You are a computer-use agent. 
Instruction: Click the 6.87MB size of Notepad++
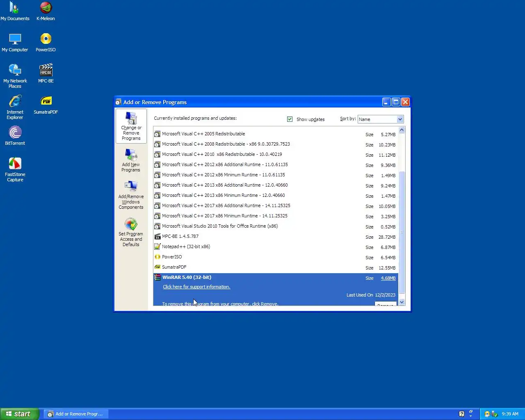coord(388,247)
